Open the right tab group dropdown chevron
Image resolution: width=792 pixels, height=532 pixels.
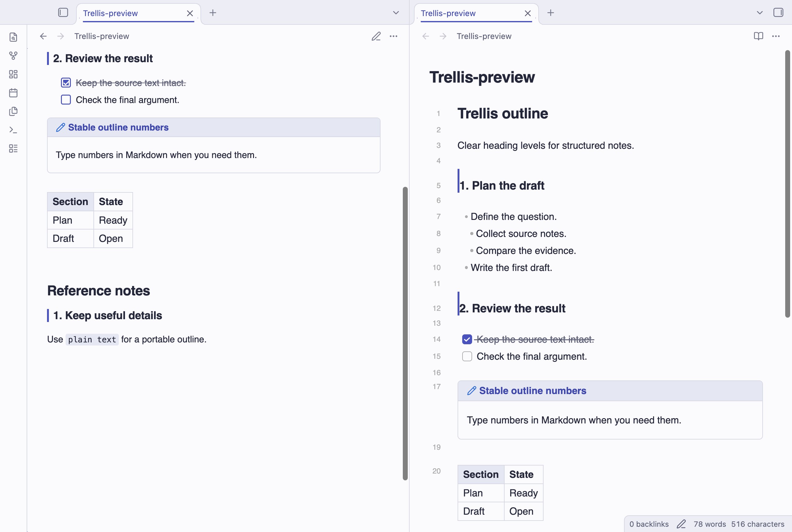[760, 13]
